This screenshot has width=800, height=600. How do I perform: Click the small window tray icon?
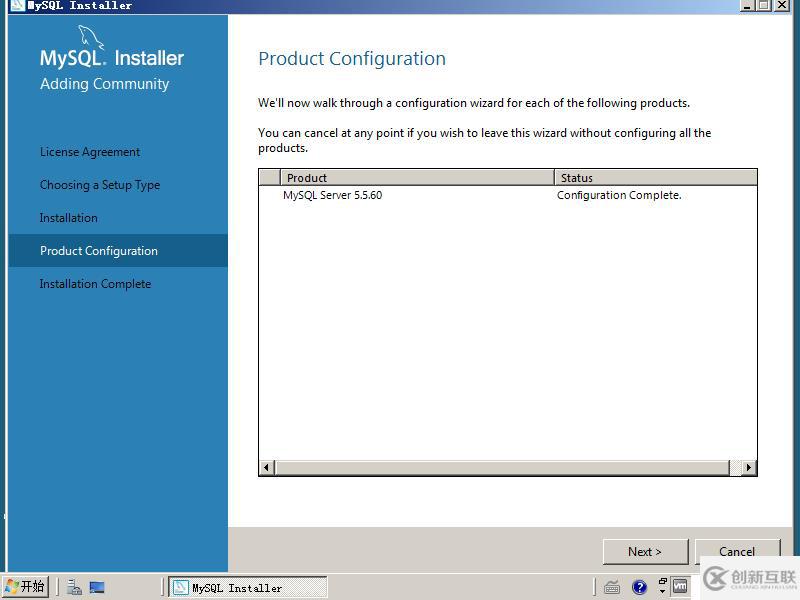(x=663, y=582)
